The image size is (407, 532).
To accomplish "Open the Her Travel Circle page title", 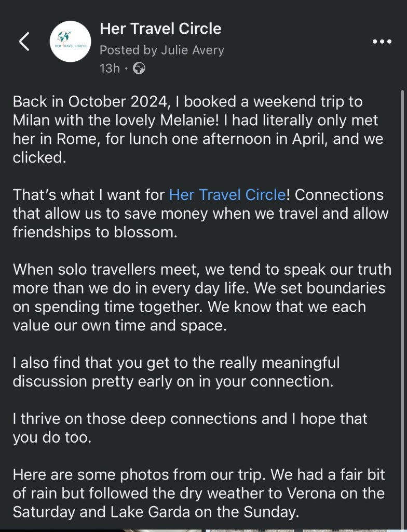I will tap(160, 29).
